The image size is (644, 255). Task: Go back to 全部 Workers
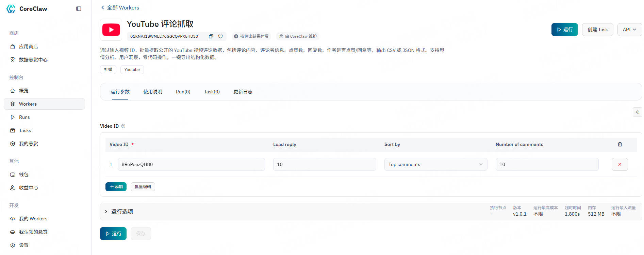coord(120,7)
